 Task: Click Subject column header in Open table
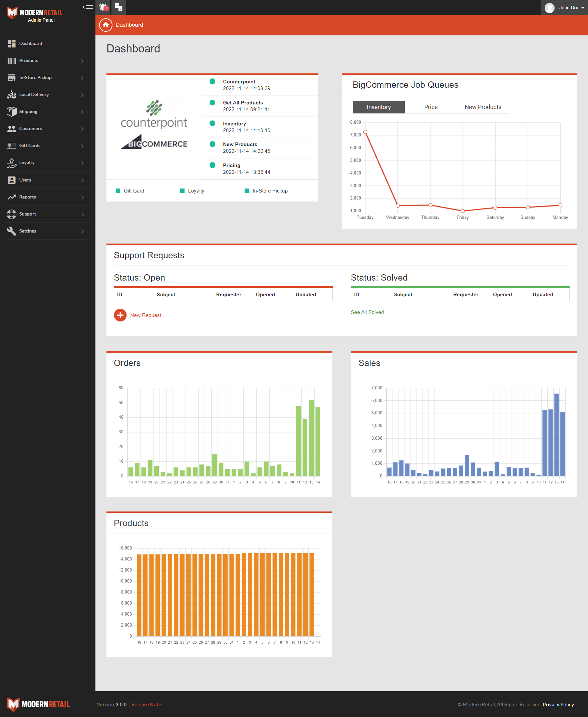point(166,294)
